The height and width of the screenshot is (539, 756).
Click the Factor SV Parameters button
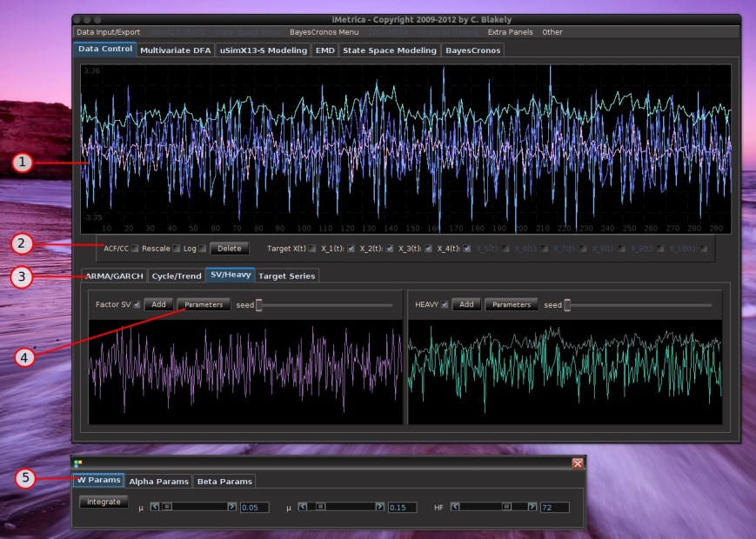[x=204, y=305]
